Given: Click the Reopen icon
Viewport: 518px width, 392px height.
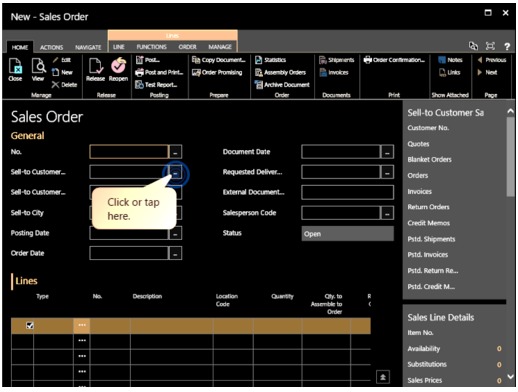Looking at the screenshot, I should 118,65.
